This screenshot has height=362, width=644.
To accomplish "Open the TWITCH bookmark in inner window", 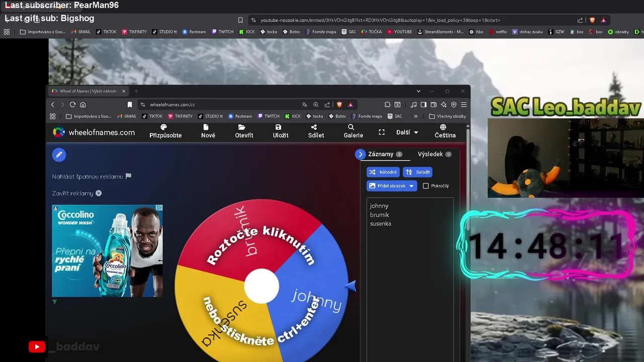I will tap(268, 116).
